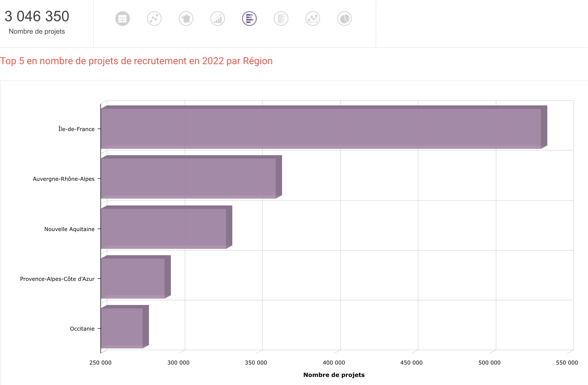588x385 pixels.
Task: Open the France map visualization icon
Action: click(186, 18)
